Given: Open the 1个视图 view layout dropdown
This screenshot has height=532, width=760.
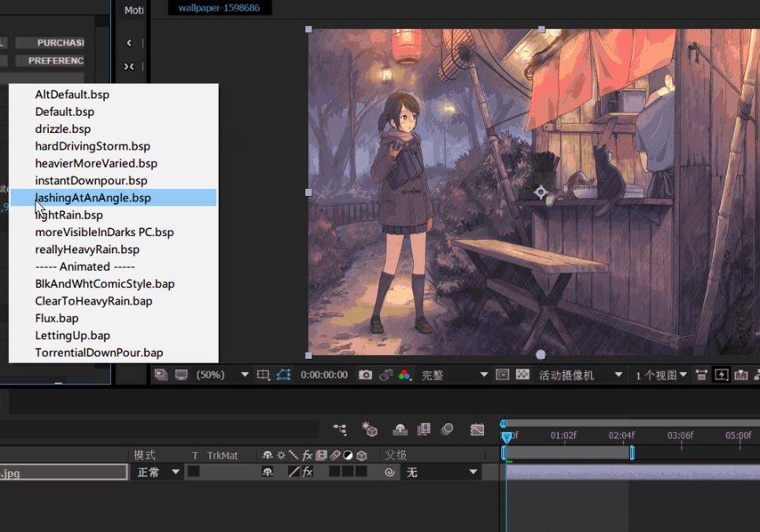Looking at the screenshot, I should pyautogui.click(x=661, y=375).
